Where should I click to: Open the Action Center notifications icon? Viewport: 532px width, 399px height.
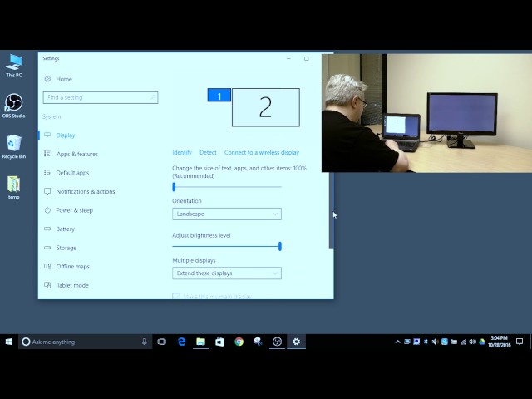520,342
